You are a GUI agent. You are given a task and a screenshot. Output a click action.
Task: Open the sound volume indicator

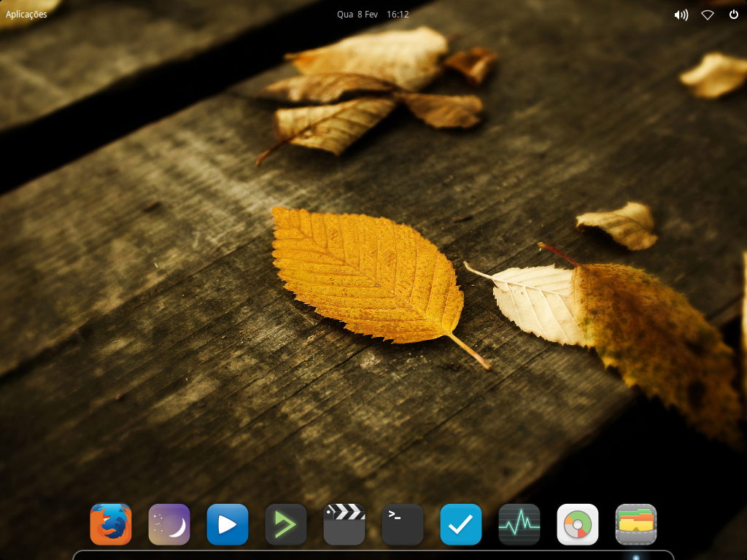click(x=681, y=15)
